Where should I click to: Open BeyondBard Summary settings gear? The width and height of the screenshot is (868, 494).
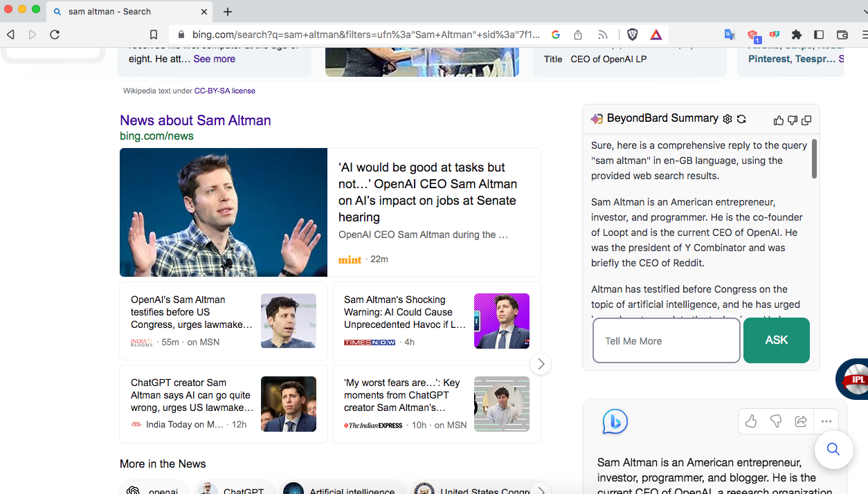(727, 119)
